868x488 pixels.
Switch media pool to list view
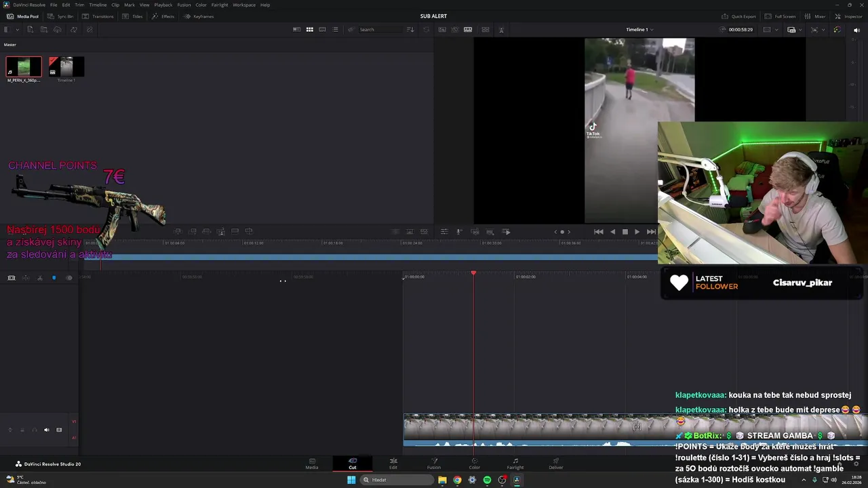(x=335, y=29)
